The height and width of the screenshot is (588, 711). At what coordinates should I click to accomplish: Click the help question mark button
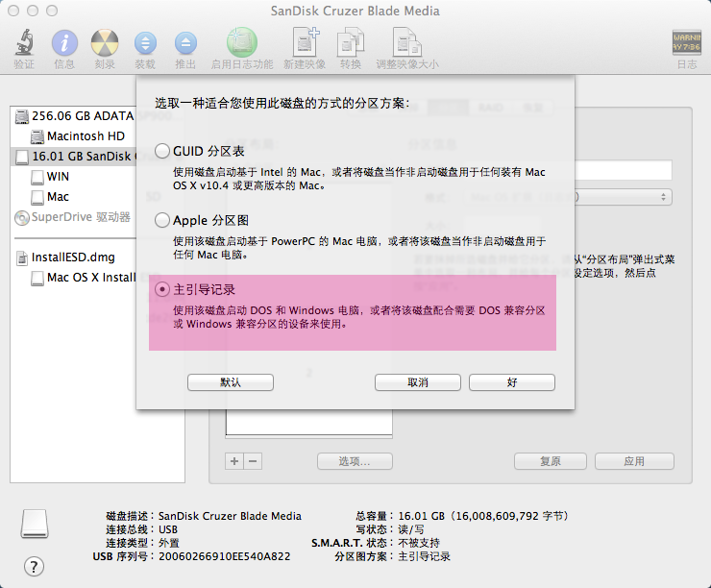tap(34, 566)
